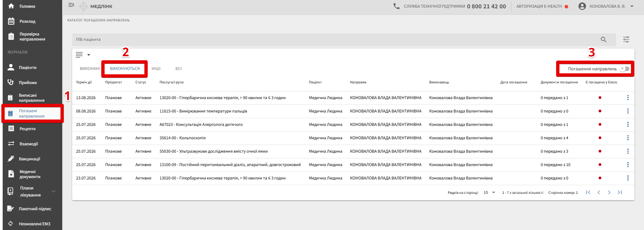Open Вакцинації journal in sidebar
This screenshot has height=230, width=644.
(x=29, y=159)
